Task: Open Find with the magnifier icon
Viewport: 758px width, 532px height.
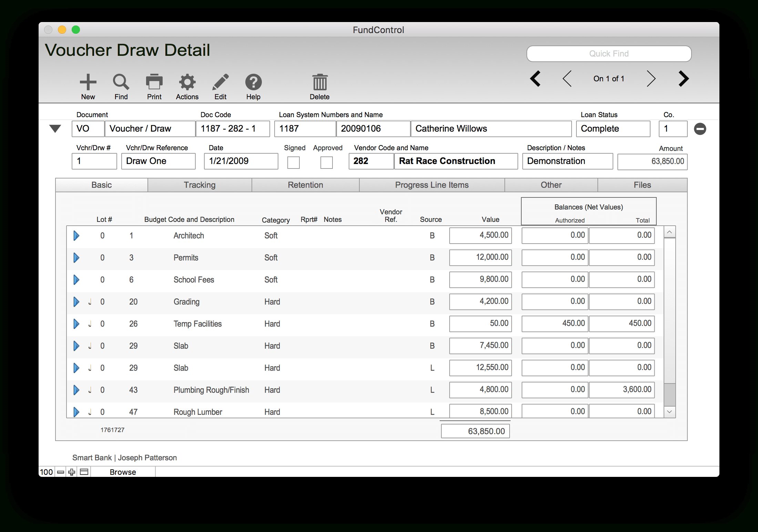Action: pos(121,82)
